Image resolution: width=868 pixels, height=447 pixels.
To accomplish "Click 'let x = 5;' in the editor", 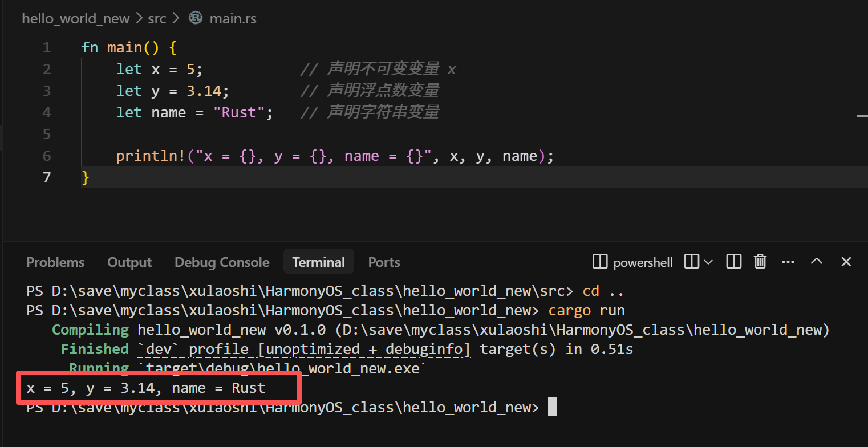I will (160, 69).
